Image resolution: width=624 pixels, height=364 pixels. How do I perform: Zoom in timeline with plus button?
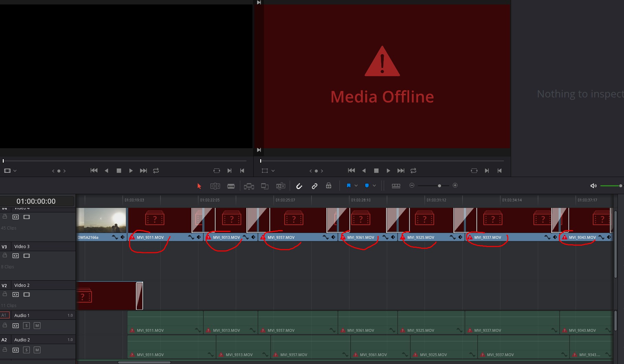[x=455, y=185]
